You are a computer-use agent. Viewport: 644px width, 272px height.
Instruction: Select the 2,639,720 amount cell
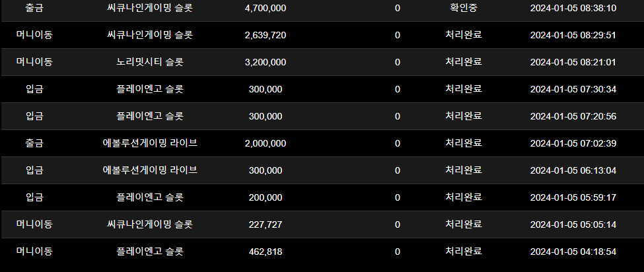(x=266, y=35)
